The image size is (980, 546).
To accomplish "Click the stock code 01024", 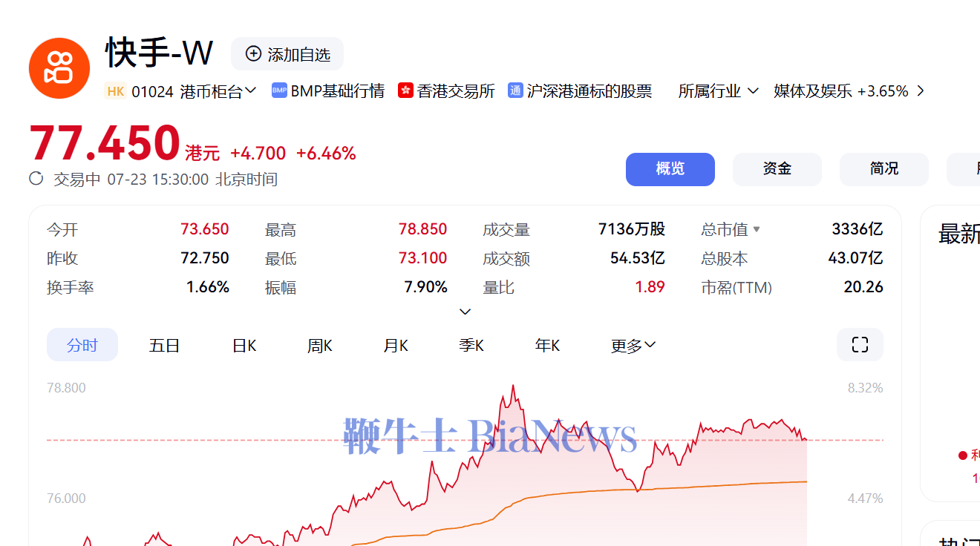I will (x=152, y=92).
